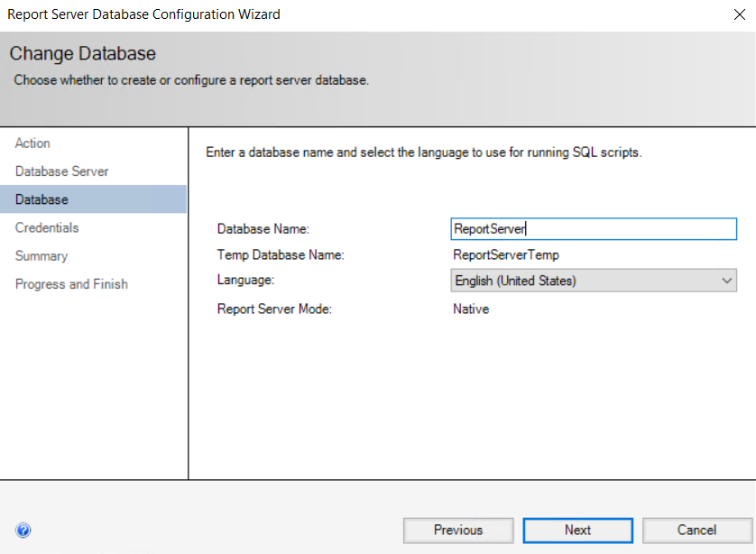This screenshot has height=554, width=756.
Task: Click the Database Name text field
Action: click(594, 229)
